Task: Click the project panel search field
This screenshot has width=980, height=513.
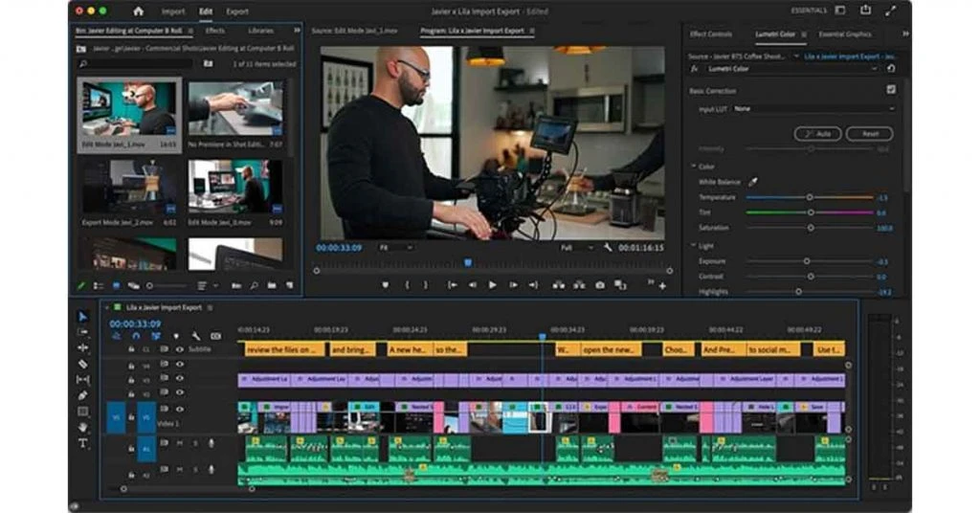Action: 137,64
